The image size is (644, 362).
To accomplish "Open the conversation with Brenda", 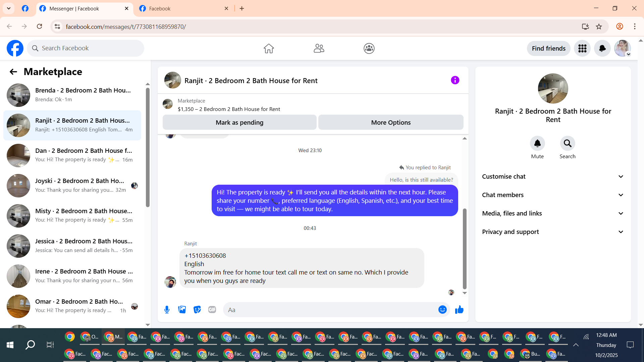I will pyautogui.click(x=72, y=95).
